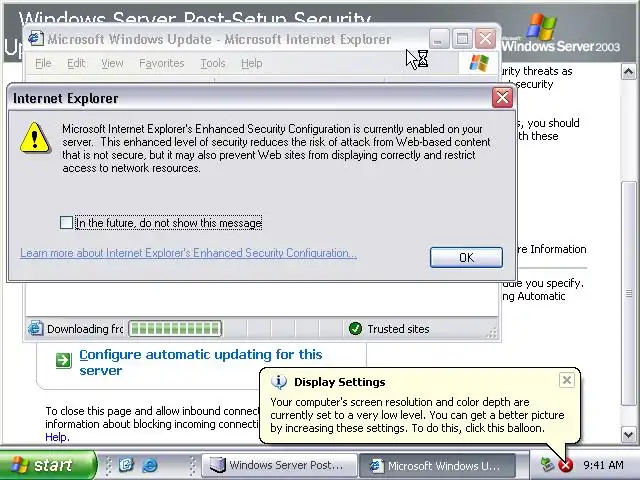Open the File menu in Internet Explorer
The image size is (640, 480).
click(x=43, y=63)
